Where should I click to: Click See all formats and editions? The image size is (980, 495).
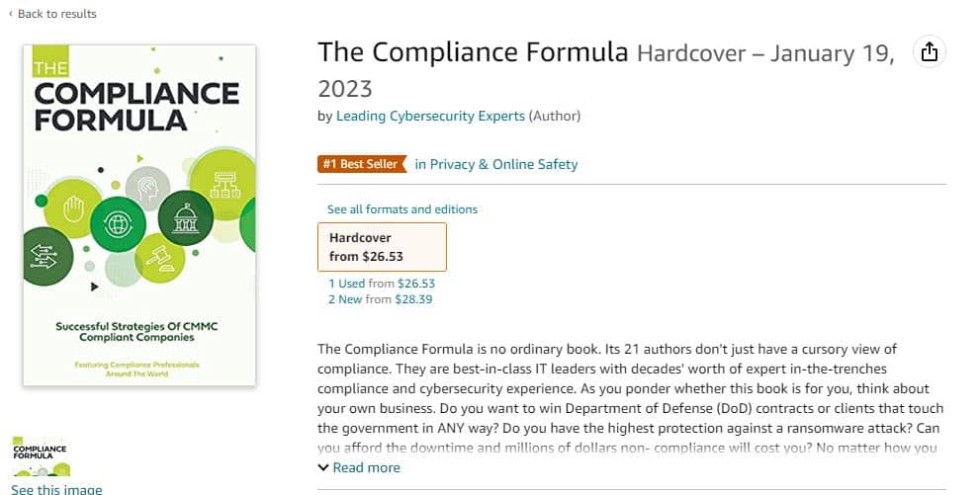(402, 209)
